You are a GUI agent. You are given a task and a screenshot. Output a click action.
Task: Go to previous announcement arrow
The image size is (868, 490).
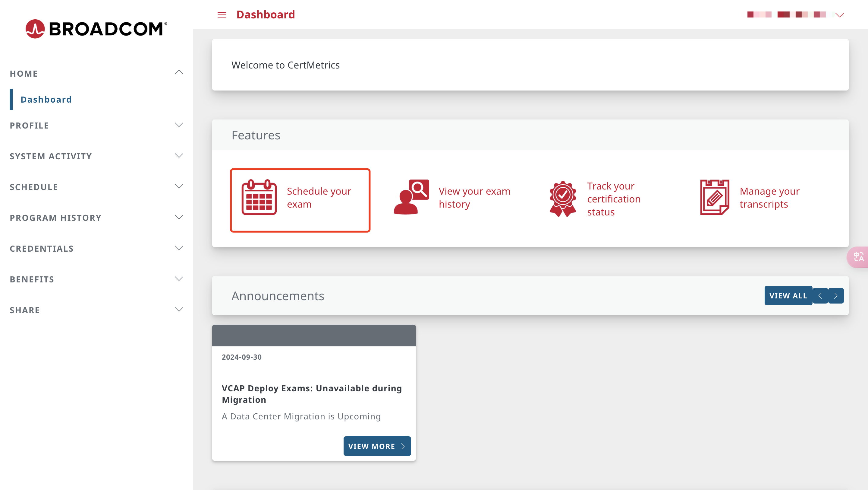point(820,296)
